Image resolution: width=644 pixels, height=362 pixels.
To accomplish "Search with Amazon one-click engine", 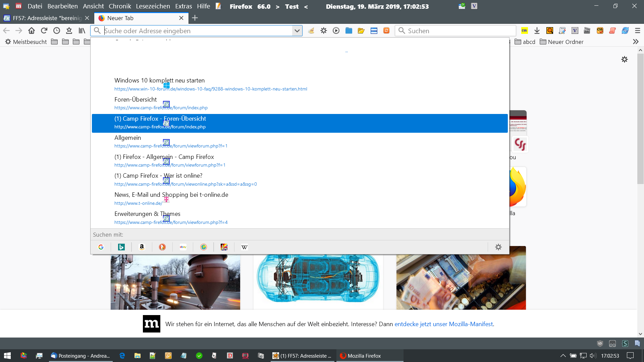I will pos(142,247).
